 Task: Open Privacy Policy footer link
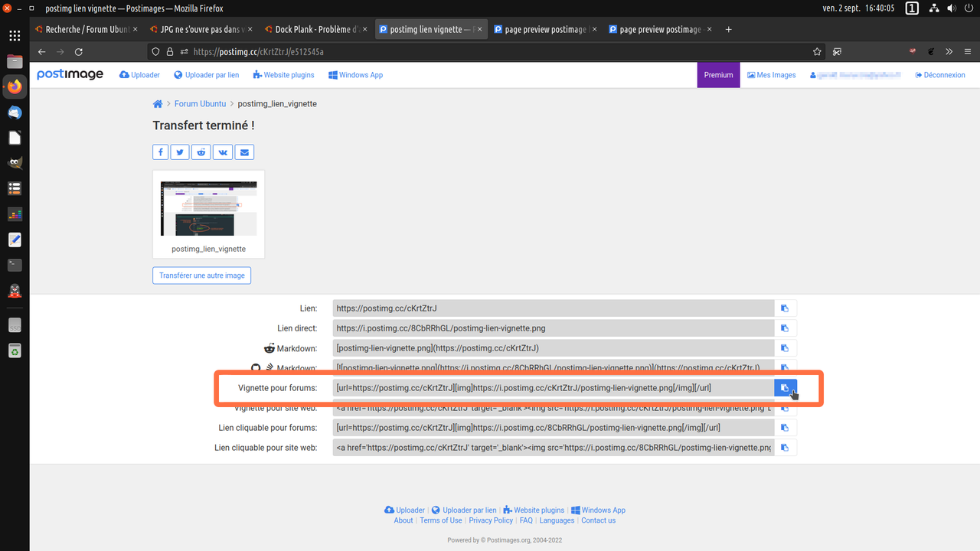(491, 520)
